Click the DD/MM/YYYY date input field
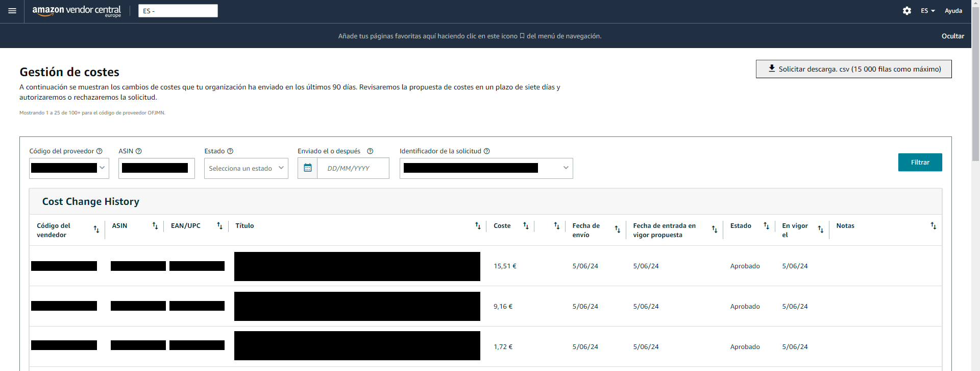Screen dimensions: 980x371 tap(353, 168)
